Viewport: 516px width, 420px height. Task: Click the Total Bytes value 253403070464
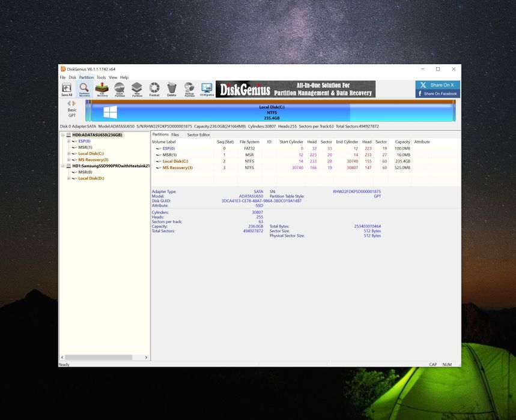point(368,226)
